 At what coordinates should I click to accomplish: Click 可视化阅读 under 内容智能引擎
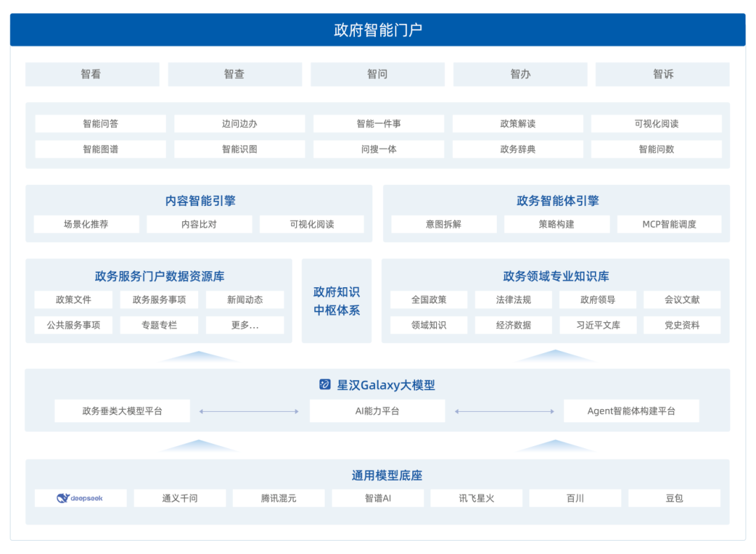[312, 224]
